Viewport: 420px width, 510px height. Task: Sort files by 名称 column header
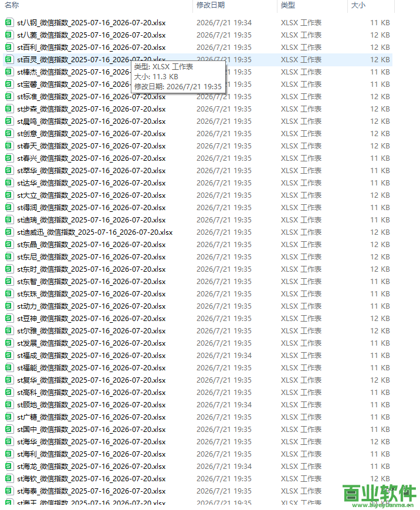12,5
